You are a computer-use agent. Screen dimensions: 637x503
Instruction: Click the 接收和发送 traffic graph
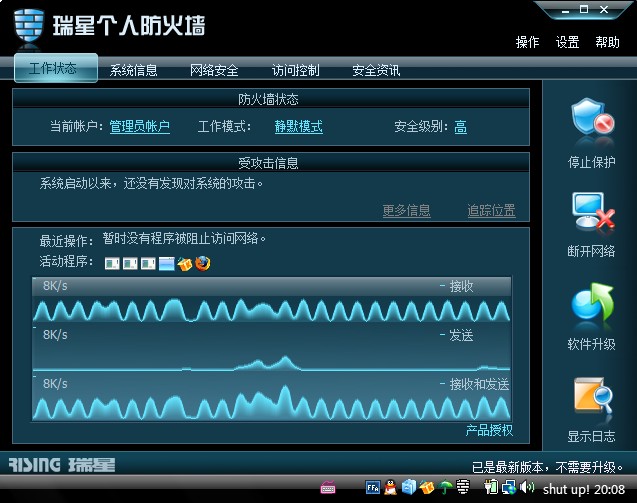272,397
